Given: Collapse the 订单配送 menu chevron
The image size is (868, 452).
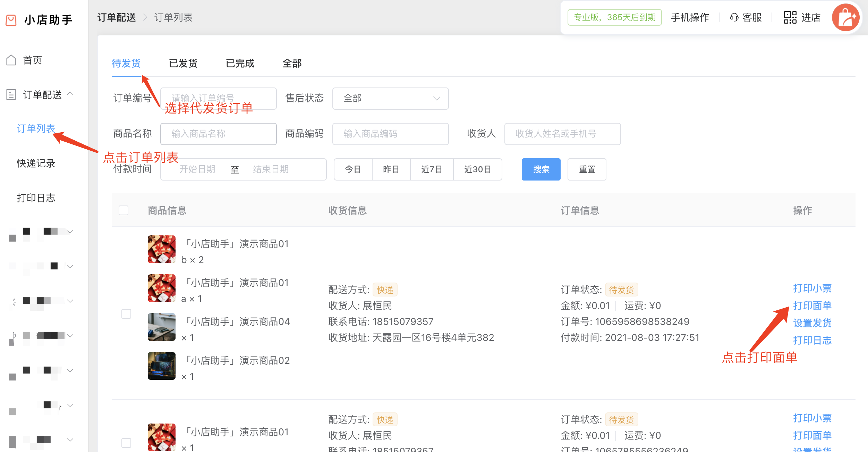Looking at the screenshot, I should [x=70, y=93].
